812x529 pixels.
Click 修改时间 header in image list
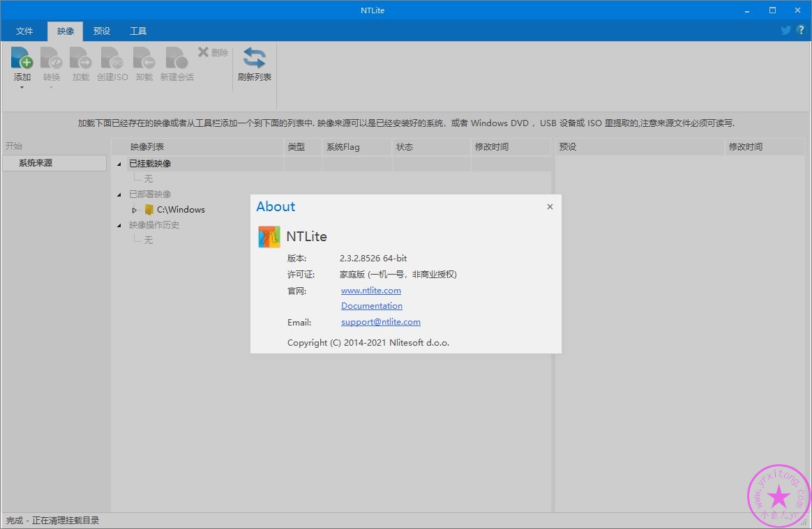pyautogui.click(x=511, y=147)
